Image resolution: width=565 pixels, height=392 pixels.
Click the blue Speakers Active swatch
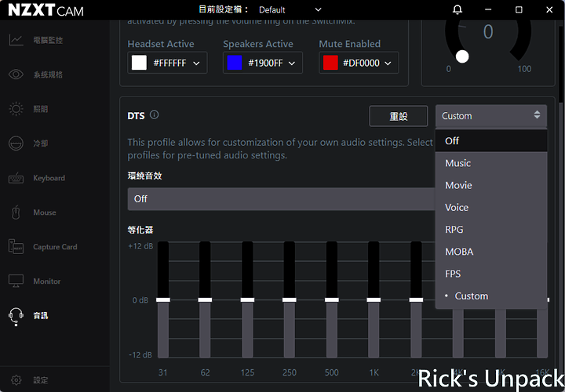(x=235, y=63)
